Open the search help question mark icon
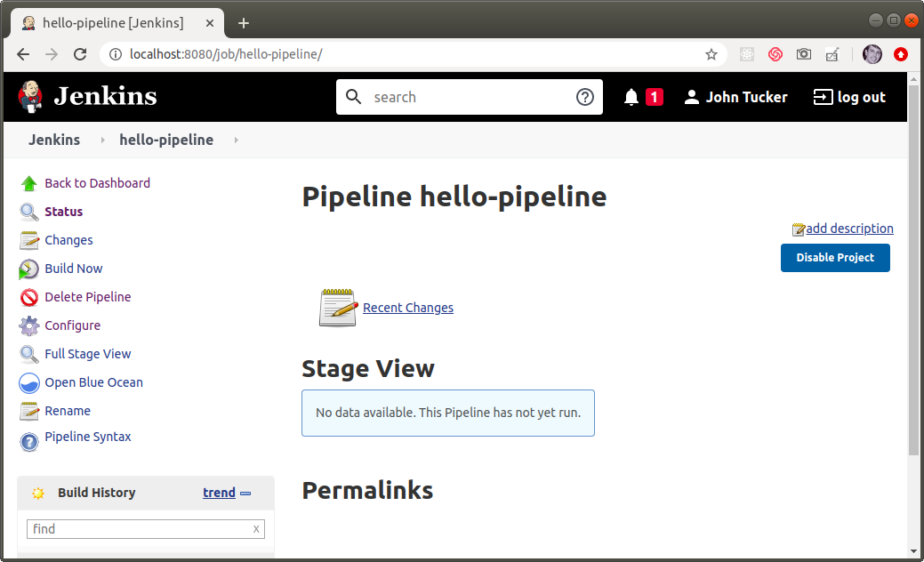The width and height of the screenshot is (924, 562). coord(585,96)
